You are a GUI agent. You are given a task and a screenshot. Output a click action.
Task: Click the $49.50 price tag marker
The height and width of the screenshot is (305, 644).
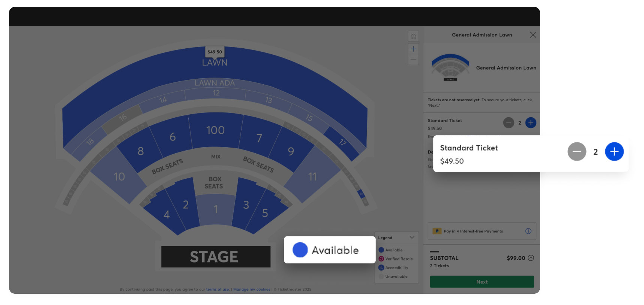coord(215,52)
